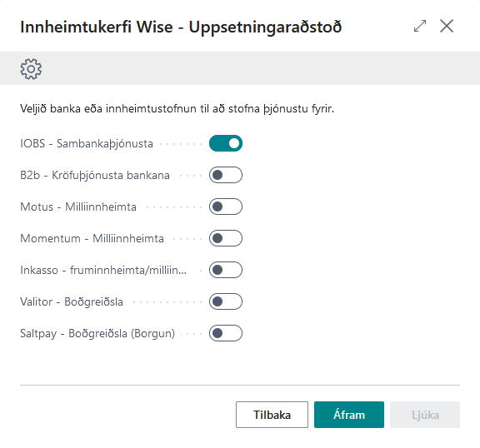
Task: Click the Saltpay - Boðgreiðsla (Borgun) label
Action: pos(97,333)
